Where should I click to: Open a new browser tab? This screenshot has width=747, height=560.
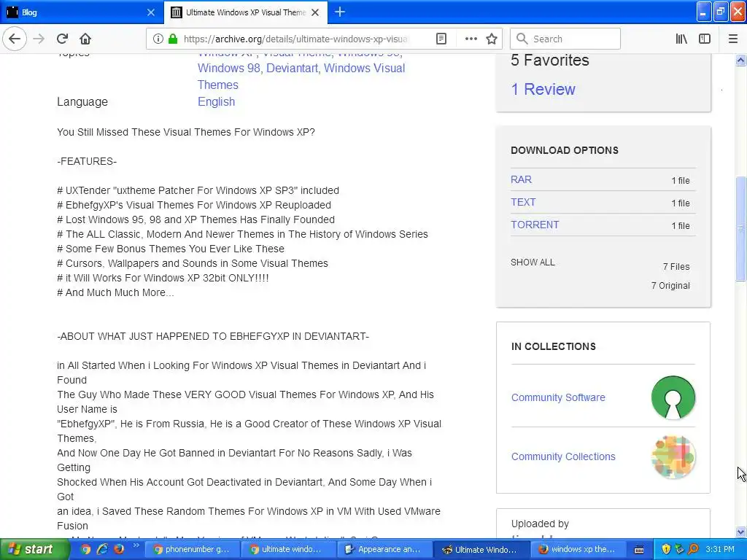coord(340,12)
